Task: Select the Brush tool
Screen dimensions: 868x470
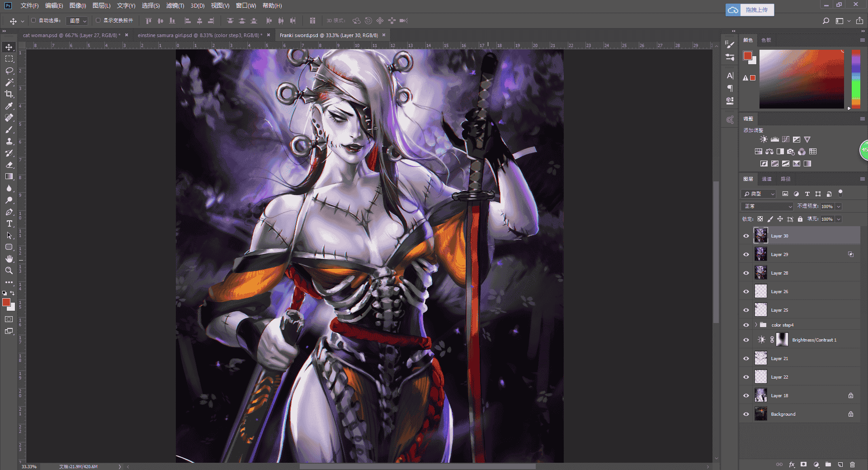Action: pos(9,129)
